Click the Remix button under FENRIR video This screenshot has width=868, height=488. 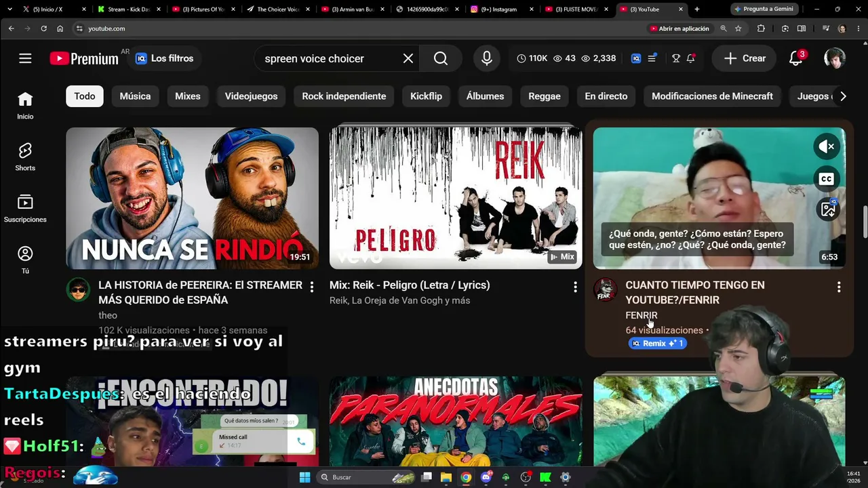click(658, 344)
